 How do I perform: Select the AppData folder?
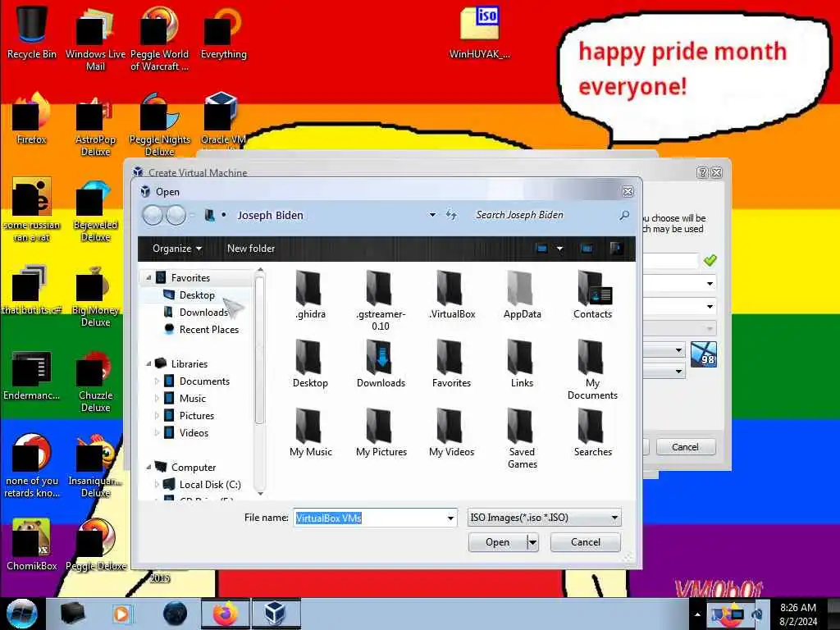tap(522, 294)
